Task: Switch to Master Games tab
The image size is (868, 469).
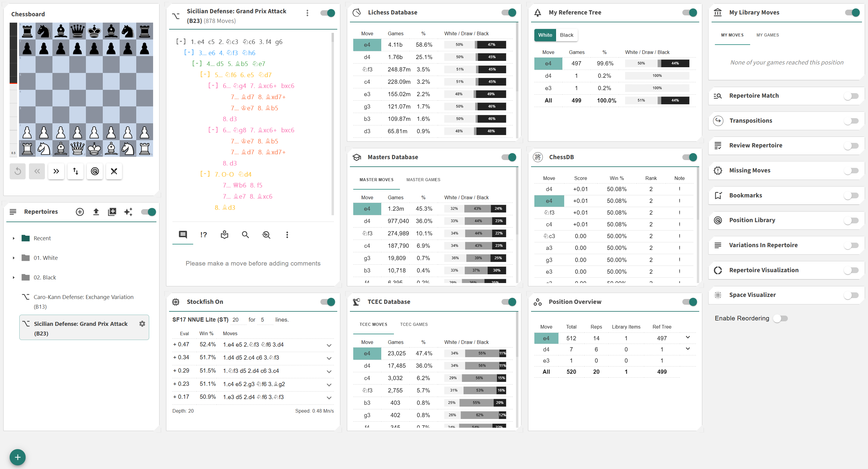Action: tap(423, 180)
